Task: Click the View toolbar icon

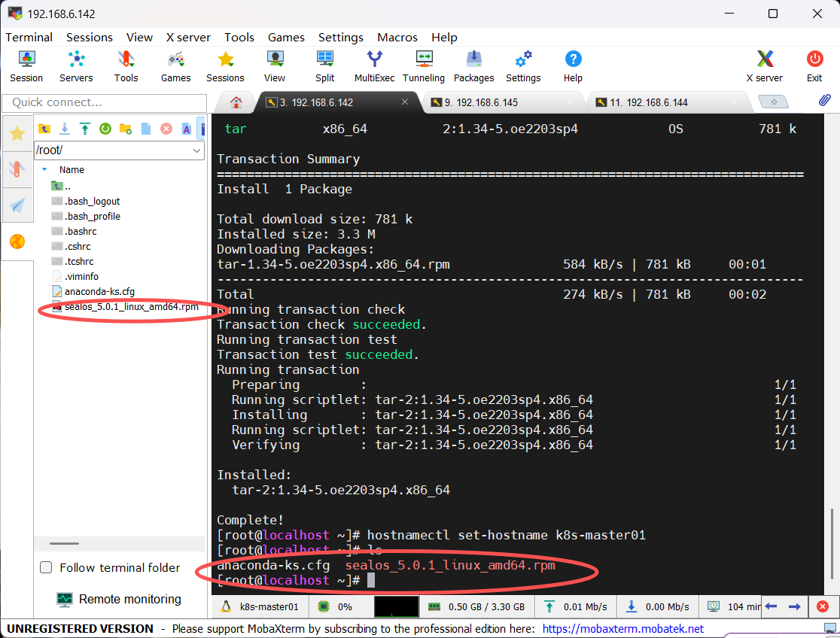Action: 275,66
